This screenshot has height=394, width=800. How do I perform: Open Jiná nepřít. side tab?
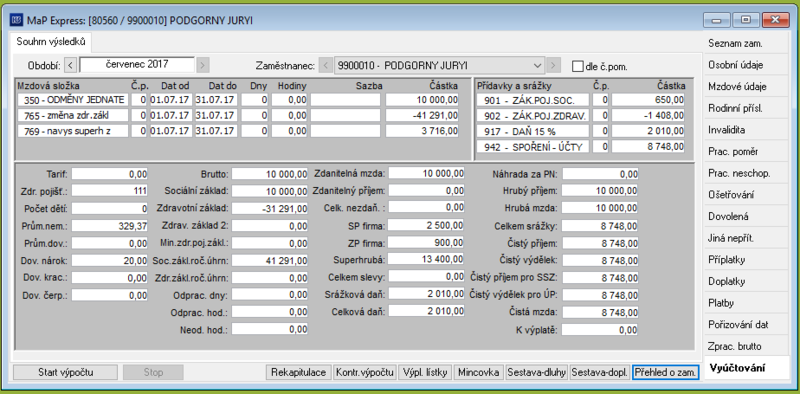click(x=746, y=238)
